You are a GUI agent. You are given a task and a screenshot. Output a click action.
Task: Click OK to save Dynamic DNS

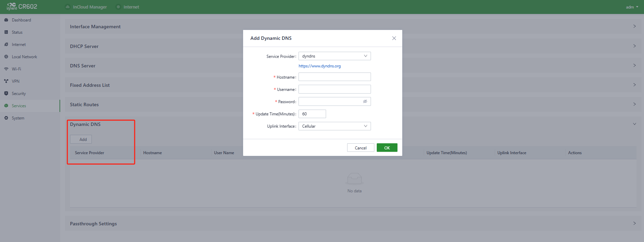(x=387, y=148)
